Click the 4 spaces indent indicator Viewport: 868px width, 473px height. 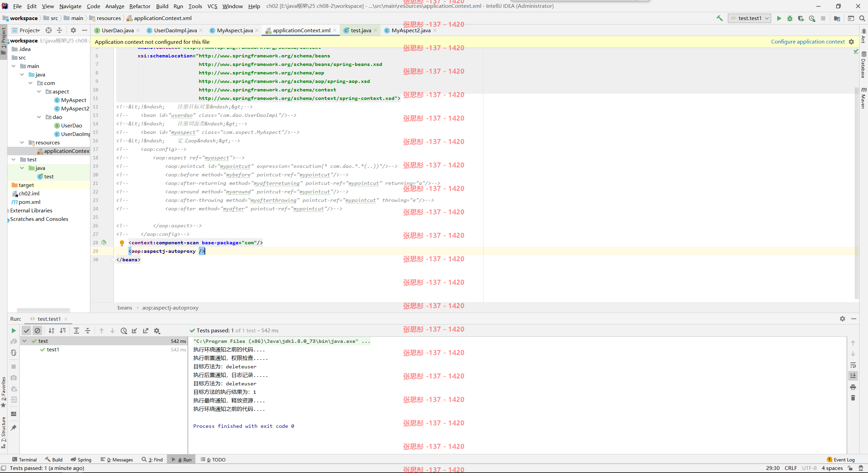(x=832, y=468)
